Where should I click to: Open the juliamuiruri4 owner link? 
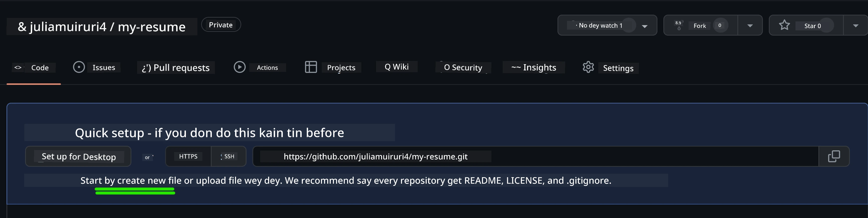click(x=68, y=27)
